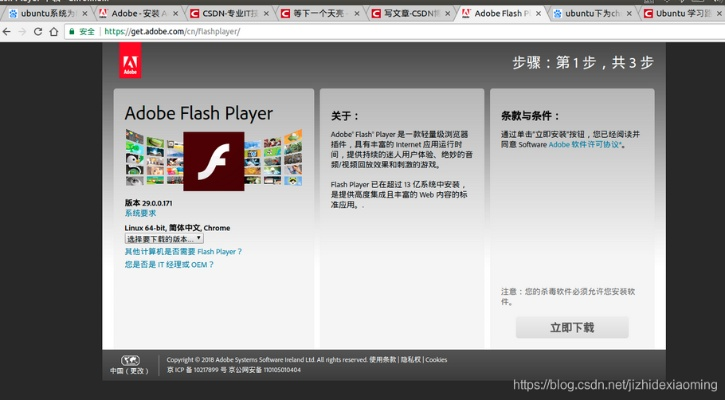
Task: Click the get.adobe.com address bar
Action: coord(393,31)
